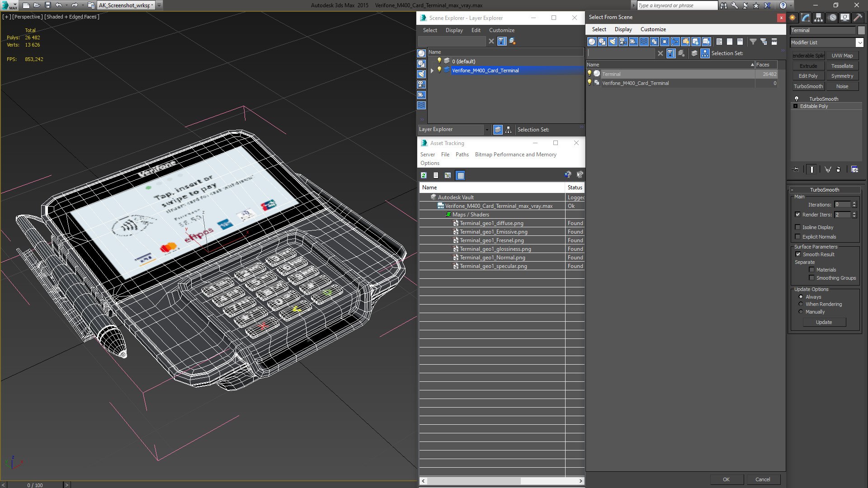Toggle TurboSmooth modifier lightbulb in stack
868x488 pixels.
pyautogui.click(x=797, y=99)
